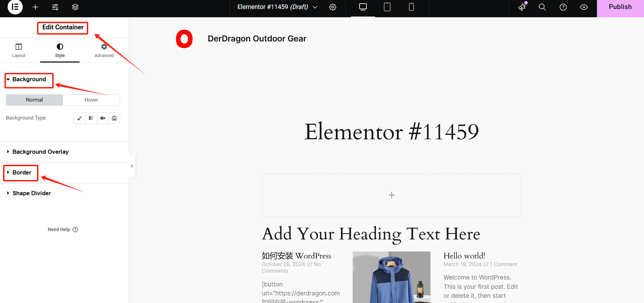
Task: Switch to the Style tab
Action: pos(60,50)
